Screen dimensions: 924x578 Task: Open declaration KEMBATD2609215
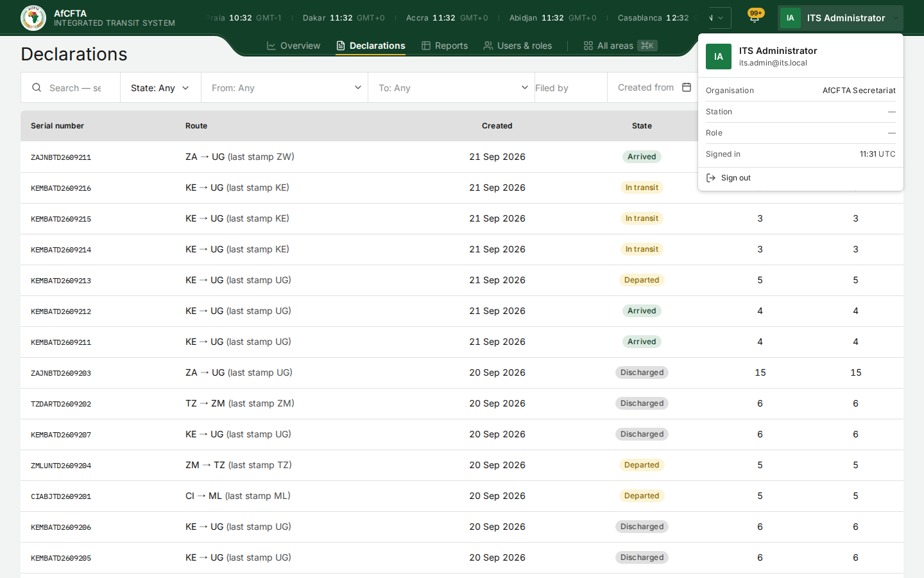point(61,219)
